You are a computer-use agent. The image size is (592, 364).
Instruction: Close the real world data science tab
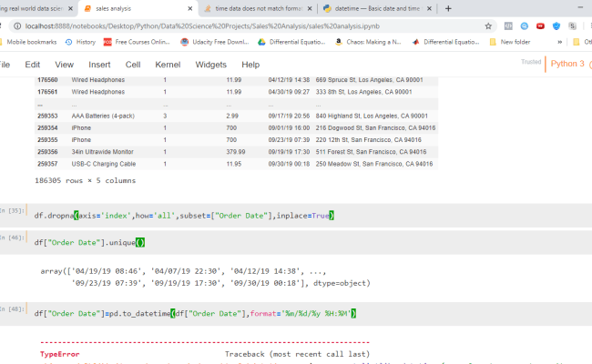(70, 8)
